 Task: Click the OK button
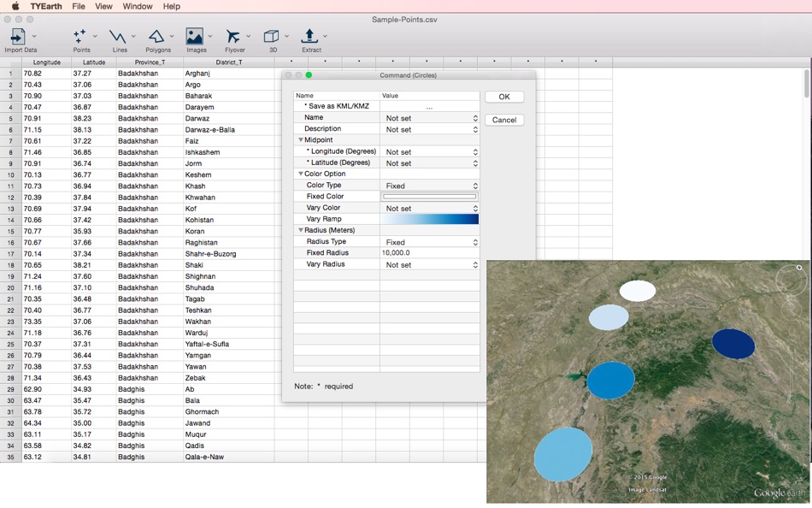coord(504,97)
